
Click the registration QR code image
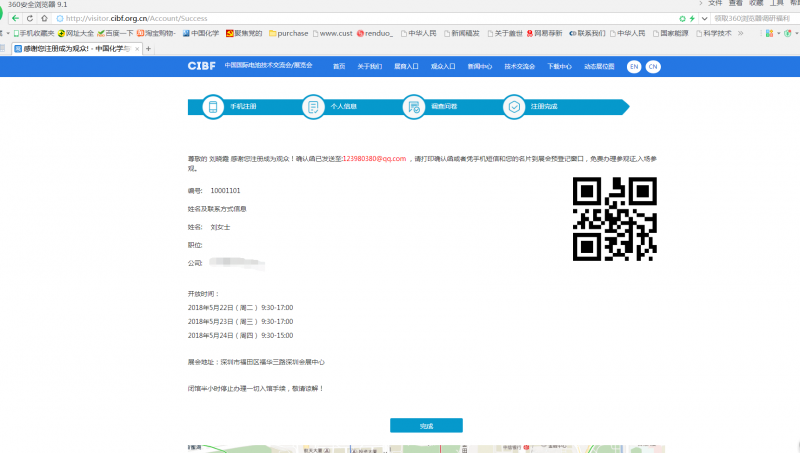(612, 217)
